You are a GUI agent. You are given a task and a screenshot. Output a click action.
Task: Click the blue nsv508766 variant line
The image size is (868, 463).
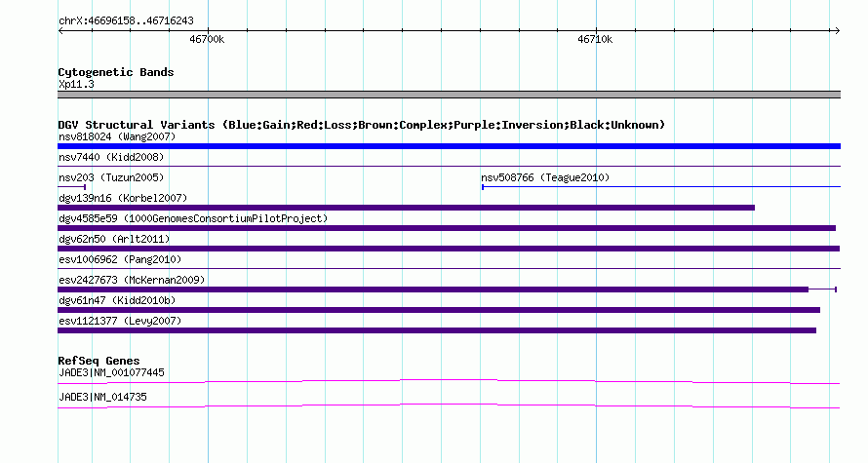coord(661,187)
